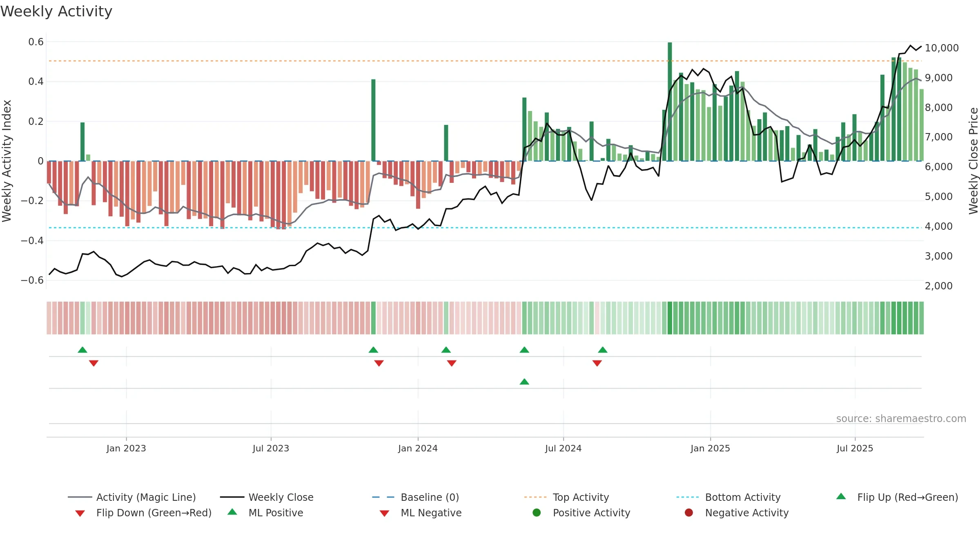Toggle the Flip Down (Green→Red) legend entry

pyautogui.click(x=143, y=513)
